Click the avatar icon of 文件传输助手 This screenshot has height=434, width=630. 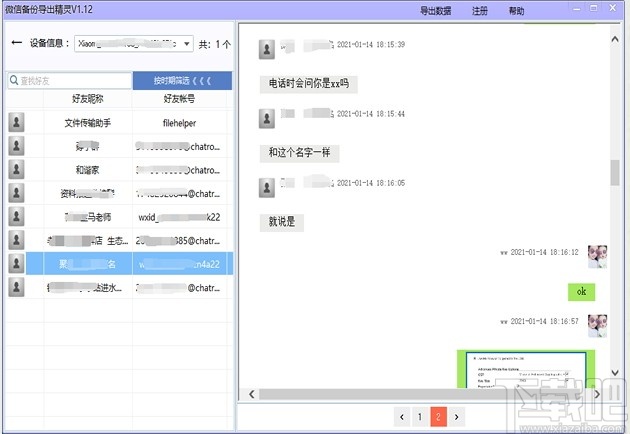[16, 123]
